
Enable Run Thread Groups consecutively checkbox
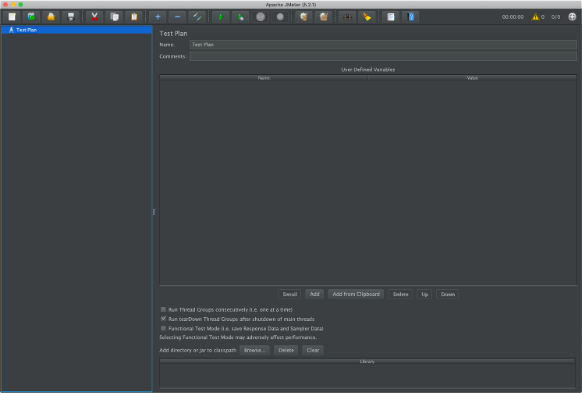[163, 309]
